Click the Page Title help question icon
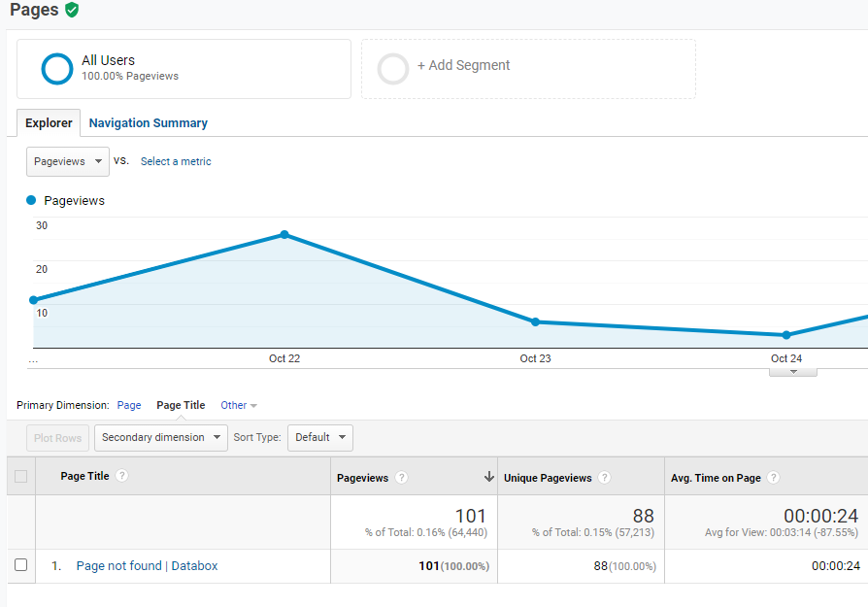 coord(122,477)
